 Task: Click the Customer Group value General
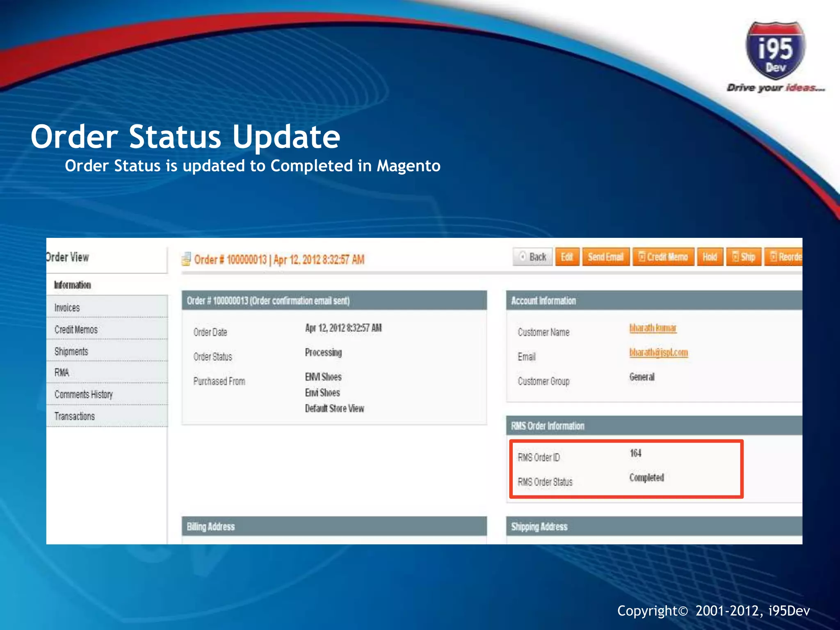pyautogui.click(x=642, y=377)
